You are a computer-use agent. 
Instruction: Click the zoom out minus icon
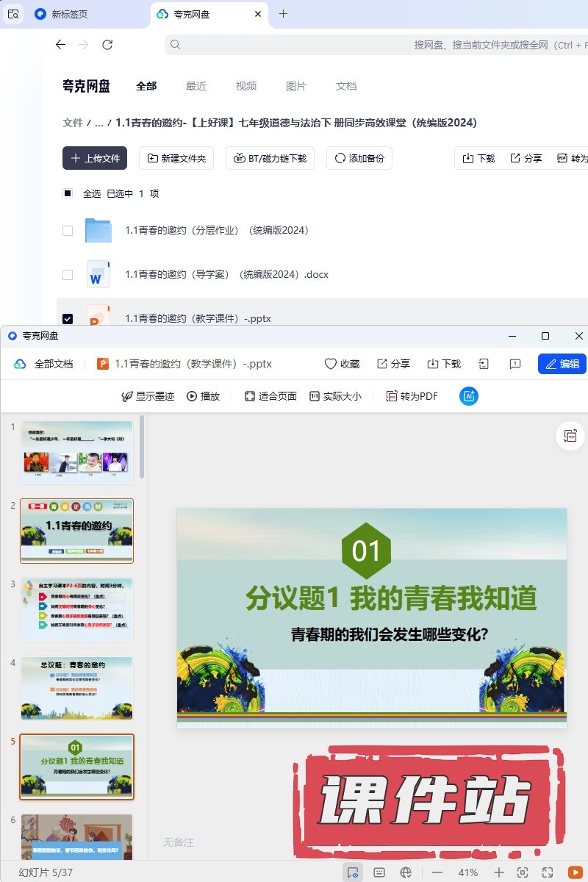coord(437,872)
